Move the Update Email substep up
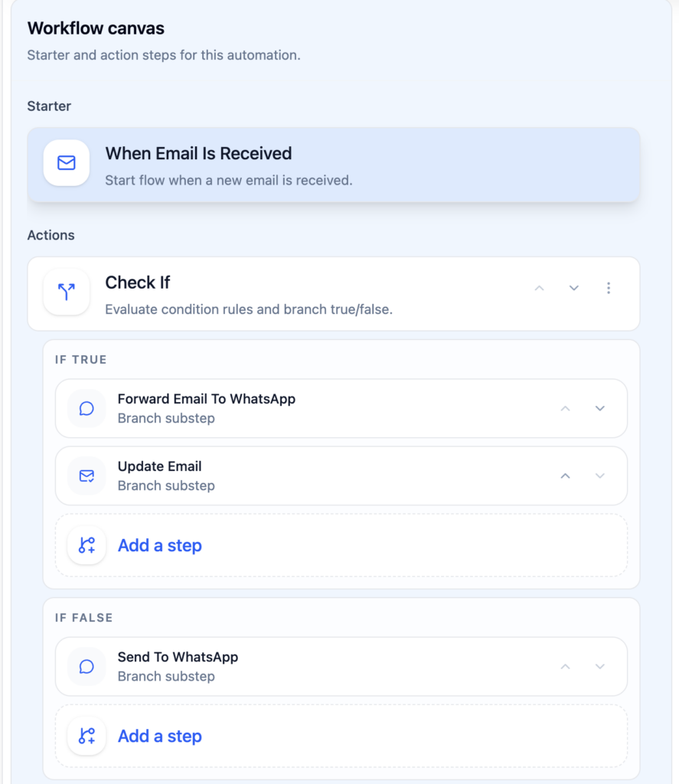Viewport: 679px width, 784px height. tap(565, 475)
